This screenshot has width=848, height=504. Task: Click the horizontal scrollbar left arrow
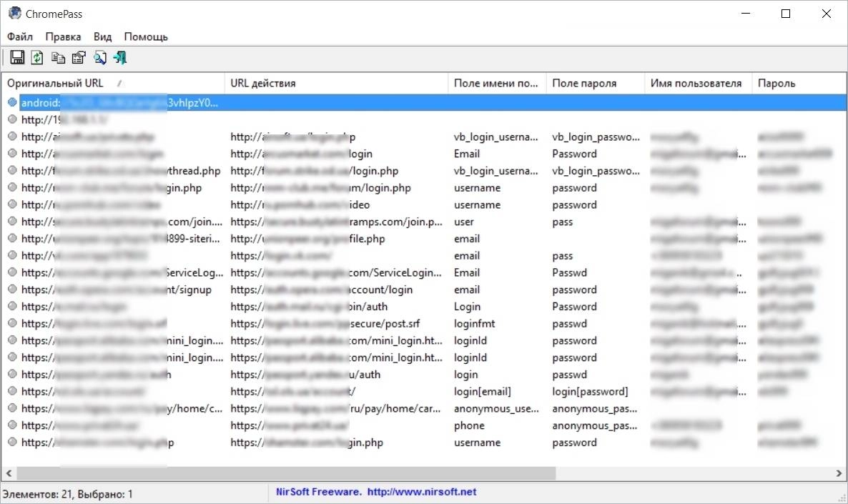pos(9,473)
